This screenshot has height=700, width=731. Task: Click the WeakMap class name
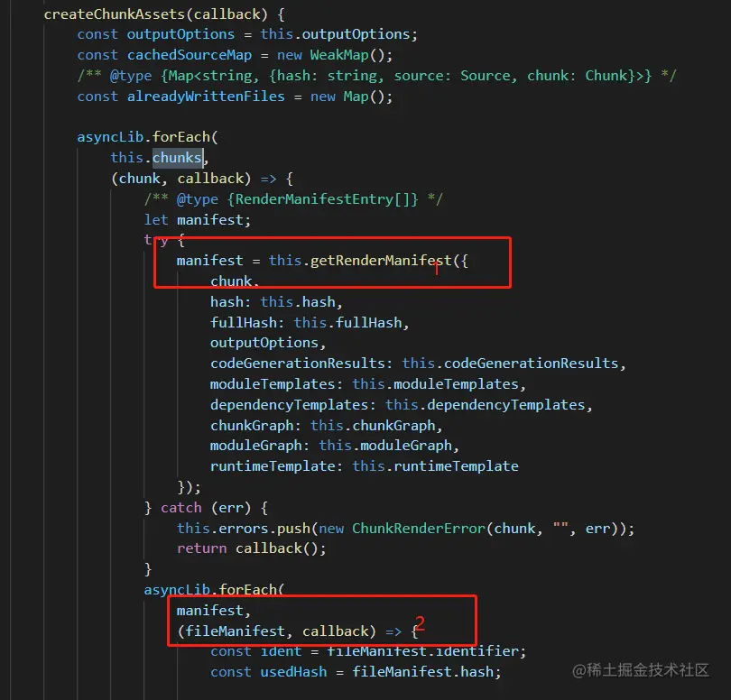(x=339, y=55)
